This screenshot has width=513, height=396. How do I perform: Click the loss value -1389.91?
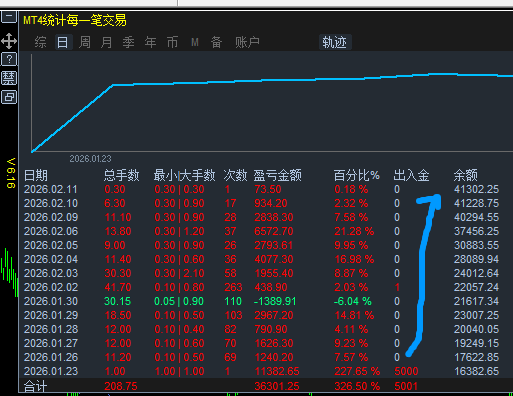pos(275,301)
